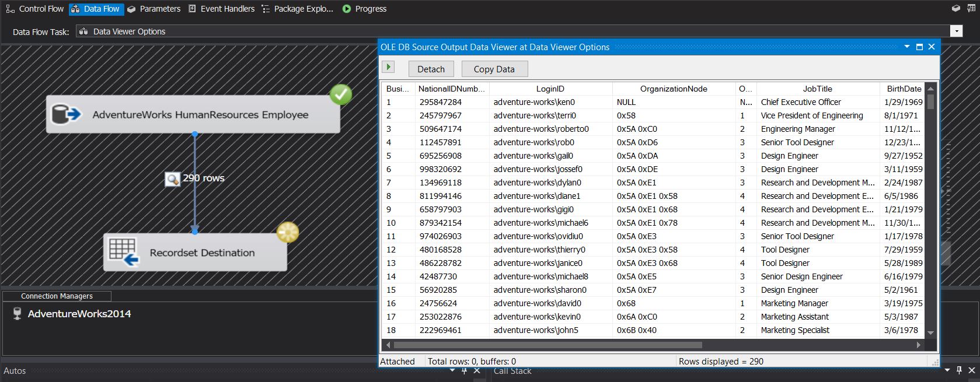980x382 pixels.
Task: Click the Rows displayed = 290 status text
Action: point(721,362)
